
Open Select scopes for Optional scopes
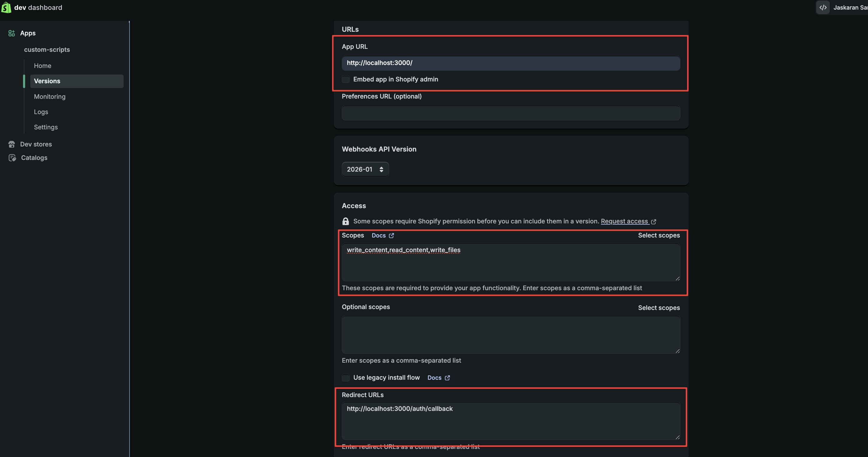point(659,308)
